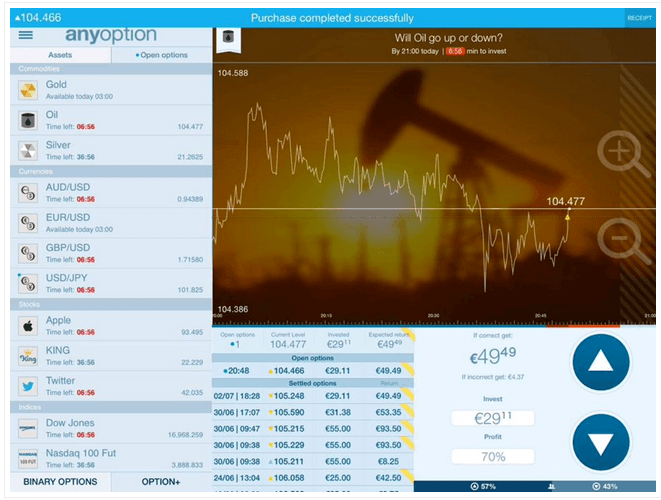
Task: Click the 8:56 min to invest timer
Action: click(x=455, y=51)
